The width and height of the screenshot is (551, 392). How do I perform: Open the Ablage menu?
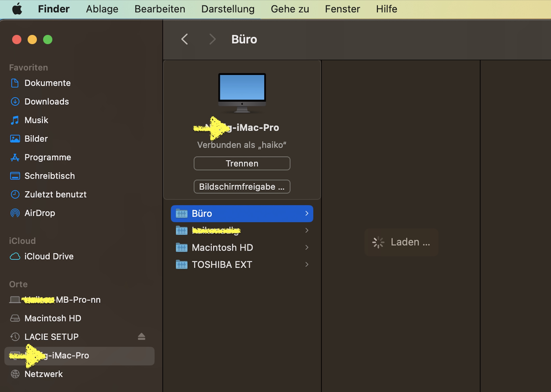102,9
